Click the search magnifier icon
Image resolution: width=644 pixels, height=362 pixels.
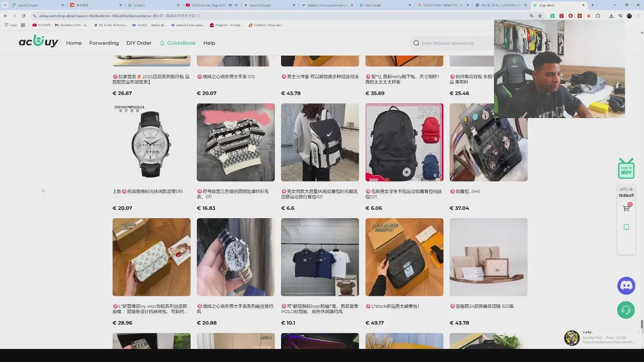pos(416,43)
